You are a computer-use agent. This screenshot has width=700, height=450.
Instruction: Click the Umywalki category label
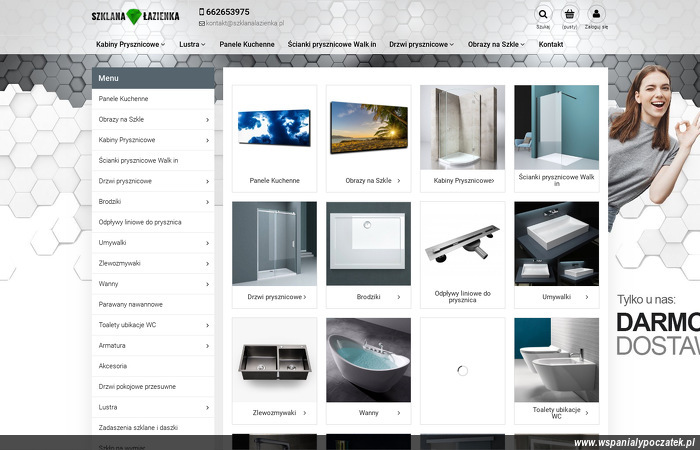tap(556, 297)
